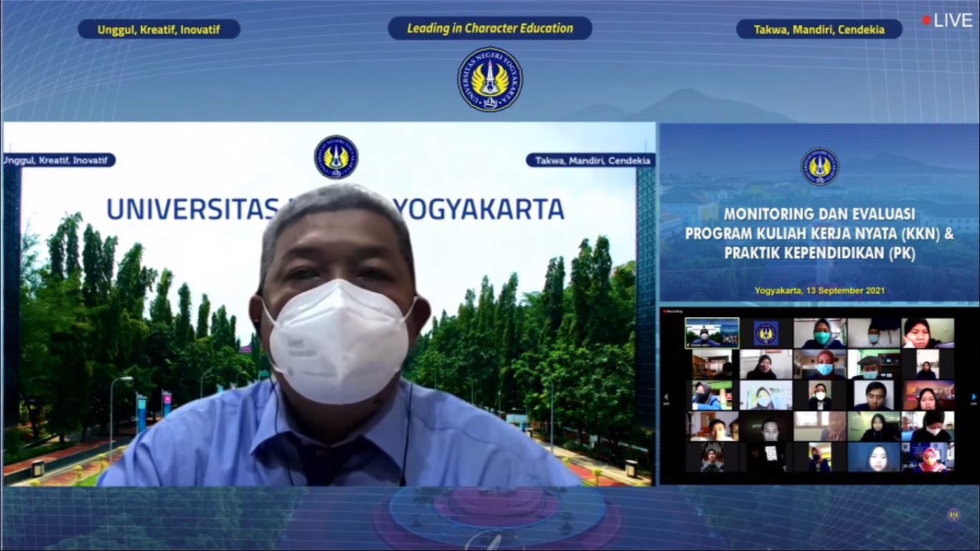Image resolution: width=980 pixels, height=551 pixels.
Task: Click the red Recording indicator in the gallery
Action: point(672,311)
